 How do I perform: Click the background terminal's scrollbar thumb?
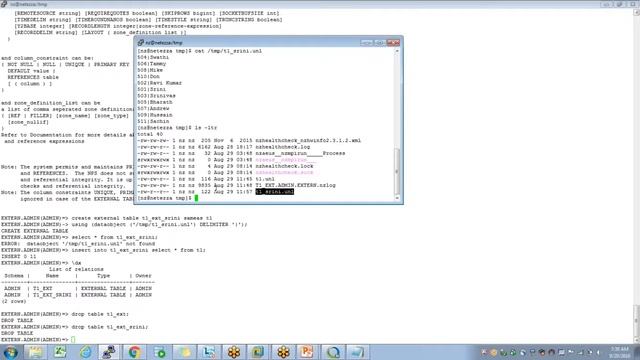636,320
